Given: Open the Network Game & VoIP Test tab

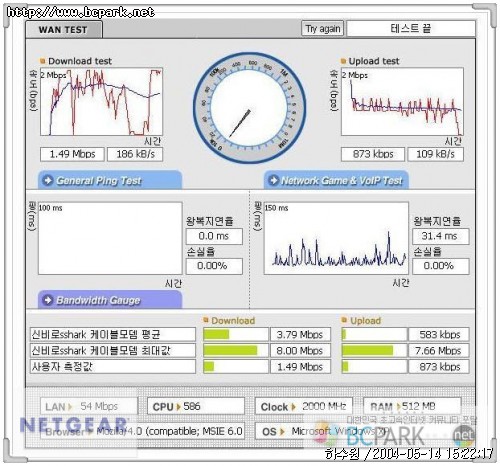Looking at the screenshot, I should 336,180.
